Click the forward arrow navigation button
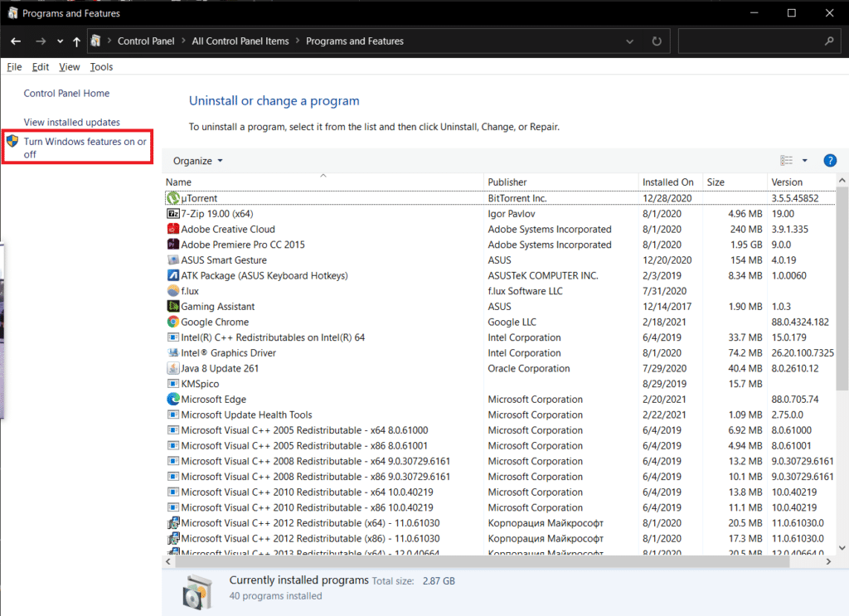The image size is (849, 616). click(x=41, y=41)
